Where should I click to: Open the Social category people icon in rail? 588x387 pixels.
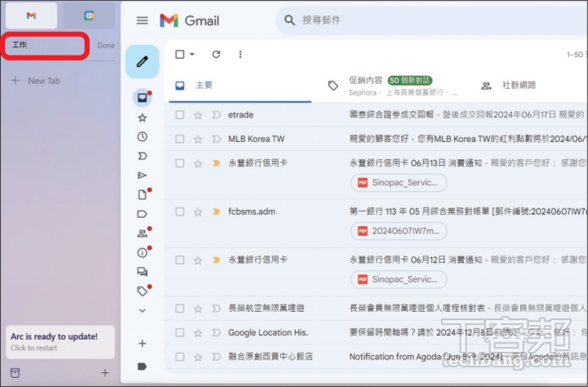142,234
